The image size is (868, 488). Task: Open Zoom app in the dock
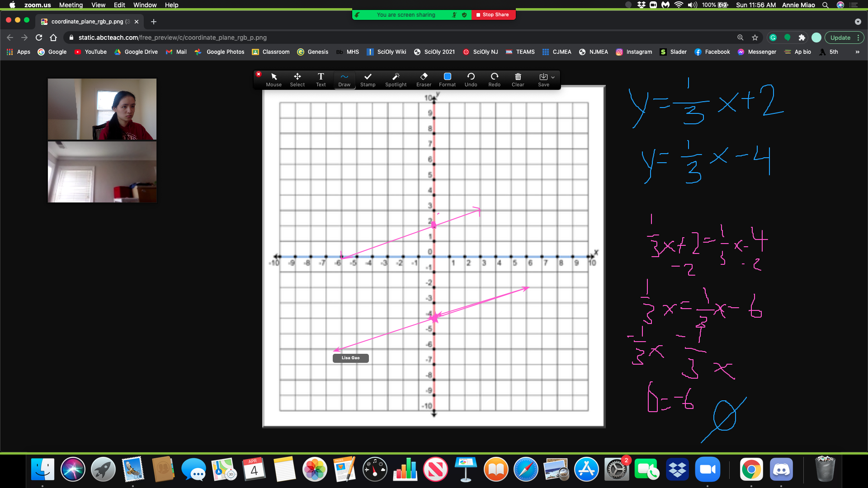(x=707, y=470)
